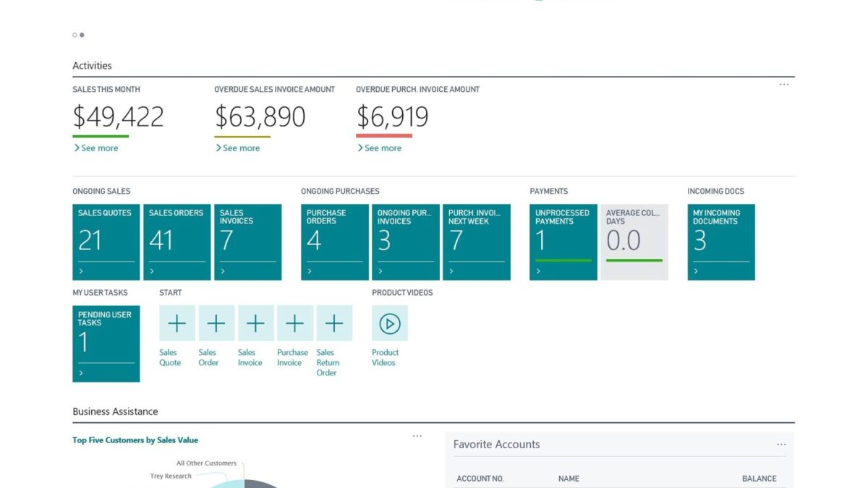Sort Favorite Accounts by the Balance column
Image resolution: width=868 pixels, height=488 pixels.
coord(759,479)
